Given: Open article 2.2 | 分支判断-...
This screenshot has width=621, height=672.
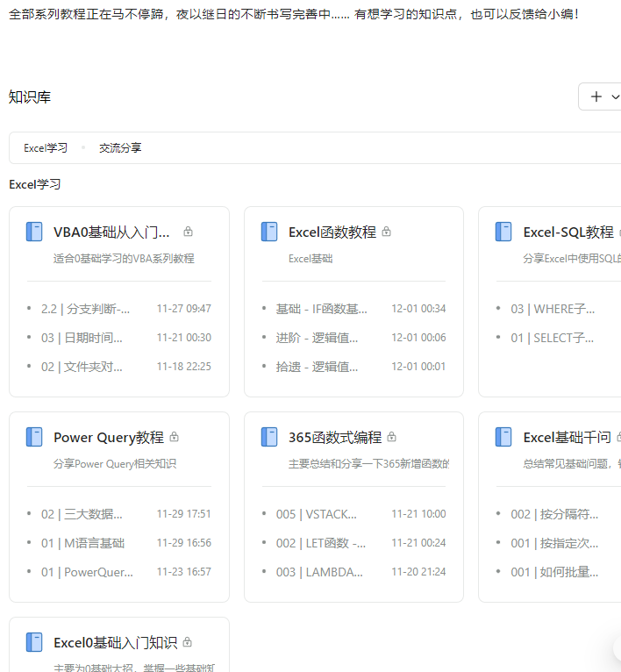Looking at the screenshot, I should click(x=85, y=309).
